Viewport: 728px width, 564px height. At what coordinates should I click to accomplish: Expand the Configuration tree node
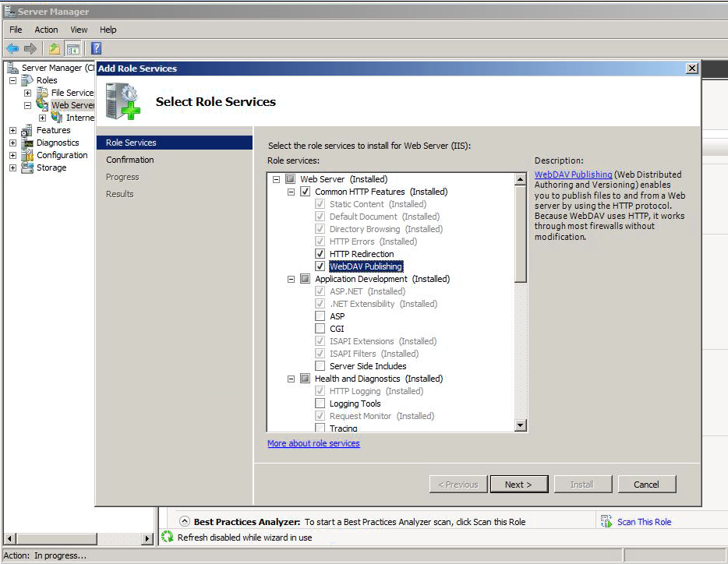[12, 155]
